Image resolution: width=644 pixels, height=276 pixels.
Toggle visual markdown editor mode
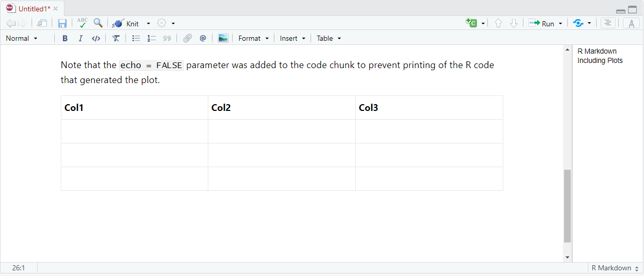point(631,23)
